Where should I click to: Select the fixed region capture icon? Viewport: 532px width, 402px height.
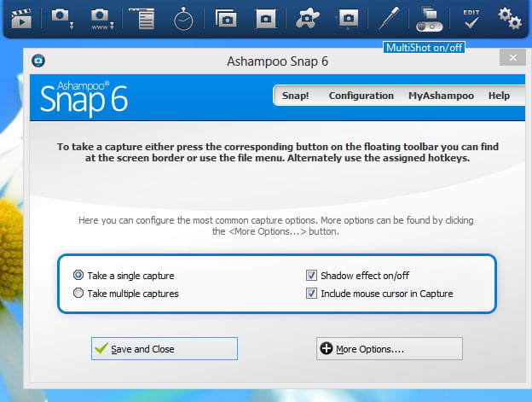click(266, 18)
